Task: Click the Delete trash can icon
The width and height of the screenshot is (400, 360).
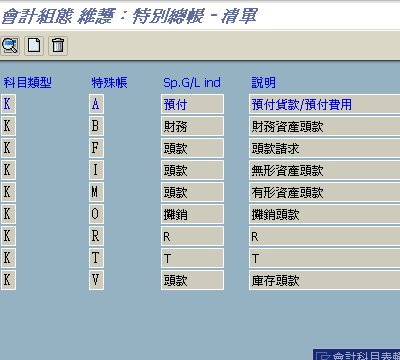Action: (58, 45)
